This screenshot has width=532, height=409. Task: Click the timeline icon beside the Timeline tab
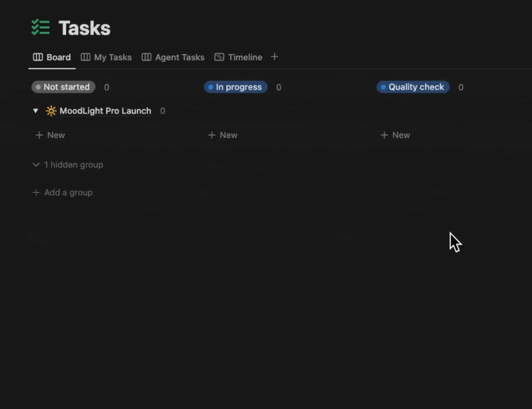[x=219, y=57]
